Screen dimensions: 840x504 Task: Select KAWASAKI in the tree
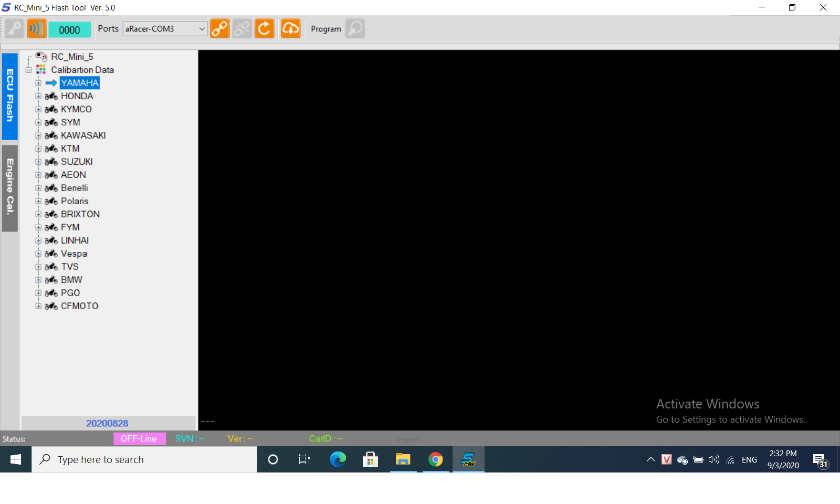[x=83, y=135]
